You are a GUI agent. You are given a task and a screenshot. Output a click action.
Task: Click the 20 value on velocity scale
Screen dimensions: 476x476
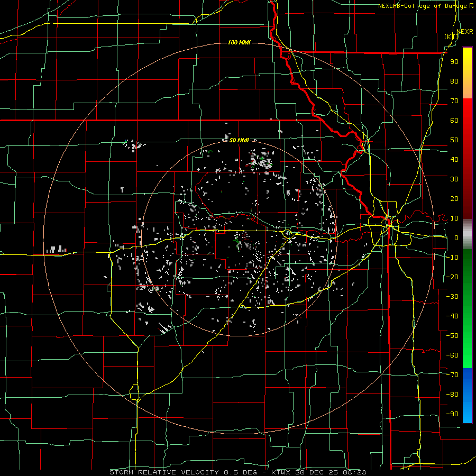[x=454, y=199]
